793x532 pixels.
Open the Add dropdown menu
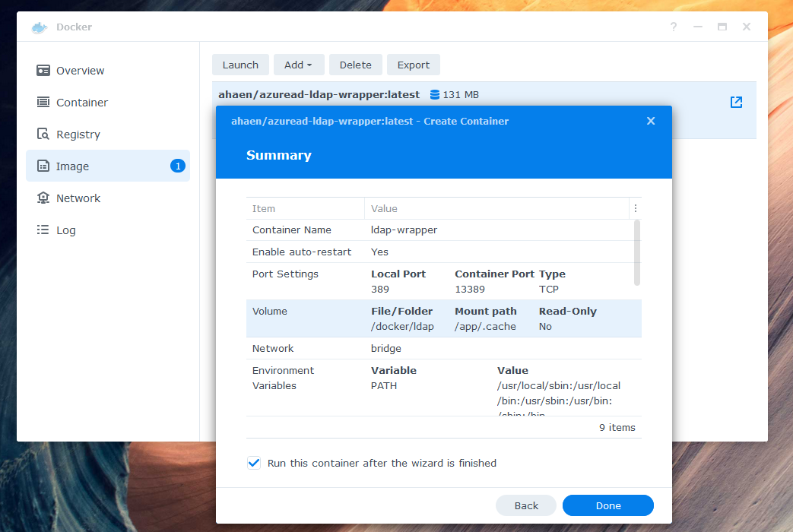coord(297,65)
